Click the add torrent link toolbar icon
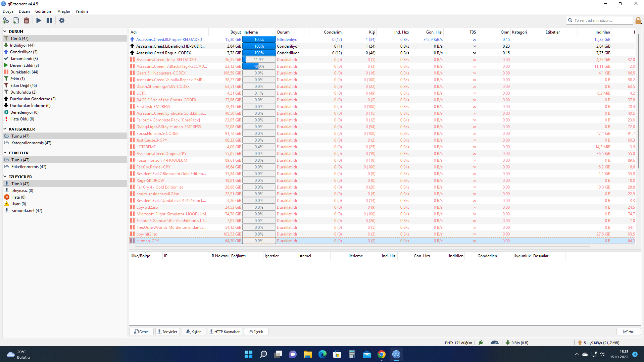This screenshot has width=644, height=362. coord(6,20)
